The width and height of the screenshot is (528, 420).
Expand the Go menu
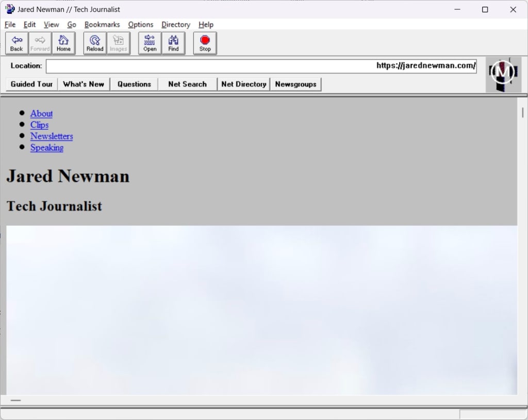(x=72, y=24)
